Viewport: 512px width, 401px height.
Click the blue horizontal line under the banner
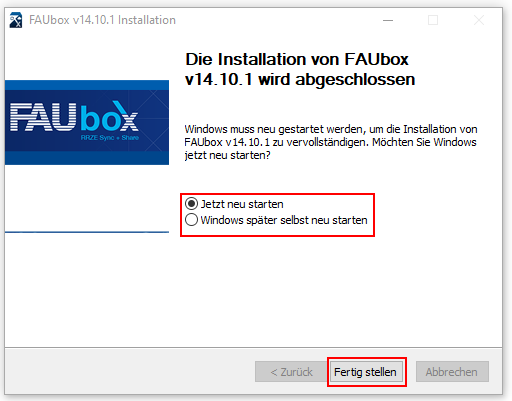87,232
